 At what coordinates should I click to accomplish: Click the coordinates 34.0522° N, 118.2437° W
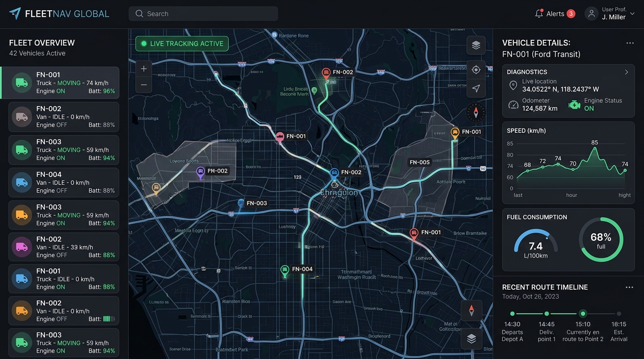561,89
